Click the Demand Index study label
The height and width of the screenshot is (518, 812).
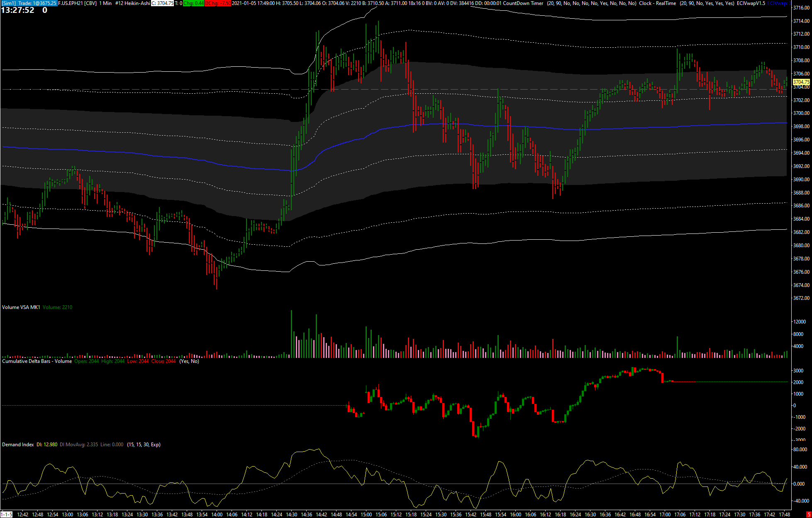pyautogui.click(x=18, y=445)
